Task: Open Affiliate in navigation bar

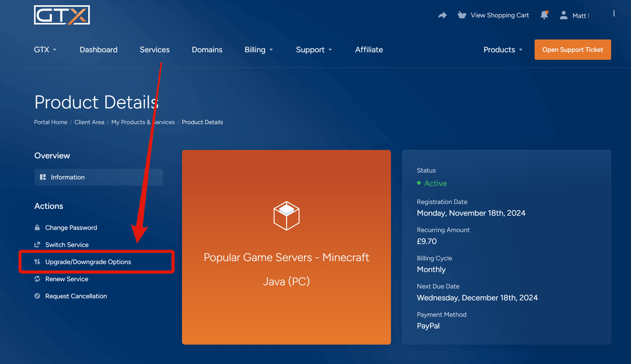Action: tap(369, 50)
